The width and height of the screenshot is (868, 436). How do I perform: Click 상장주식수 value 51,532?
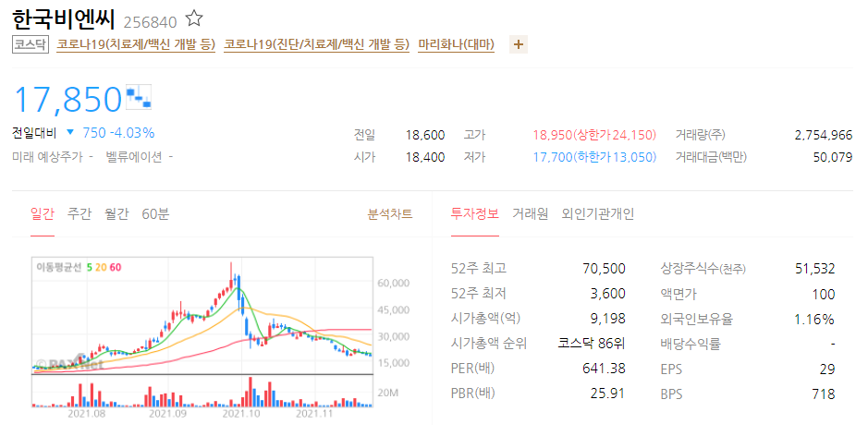(815, 269)
